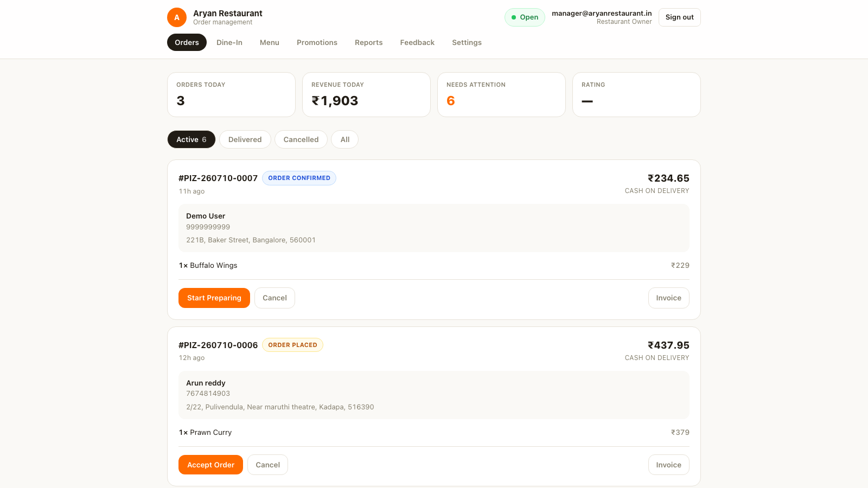Click the 12h ago timestamp

click(192, 358)
